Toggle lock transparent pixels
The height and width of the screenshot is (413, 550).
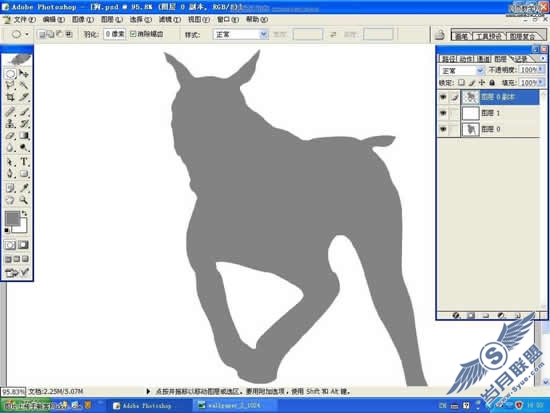click(x=462, y=82)
